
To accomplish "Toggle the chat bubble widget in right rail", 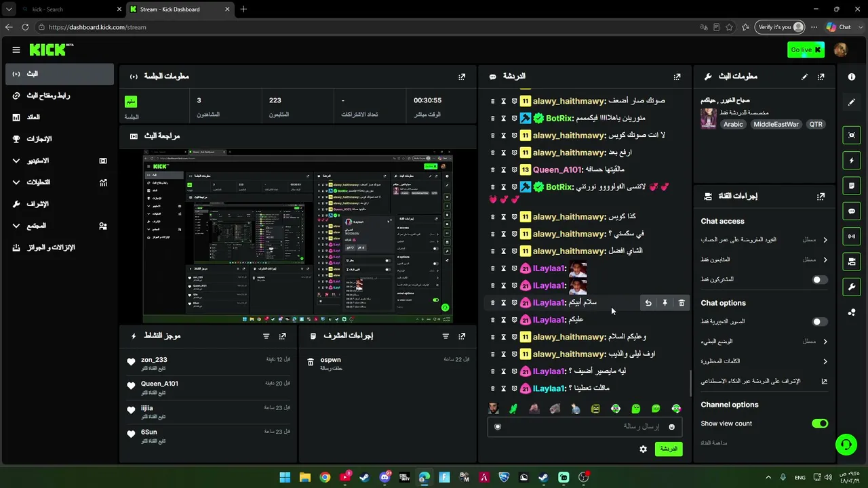I will coord(852,211).
